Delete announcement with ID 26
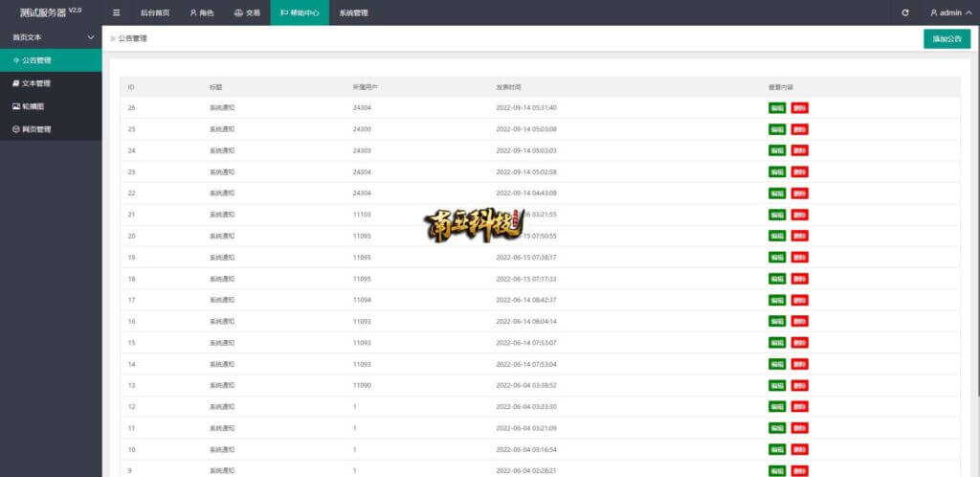 click(x=799, y=107)
